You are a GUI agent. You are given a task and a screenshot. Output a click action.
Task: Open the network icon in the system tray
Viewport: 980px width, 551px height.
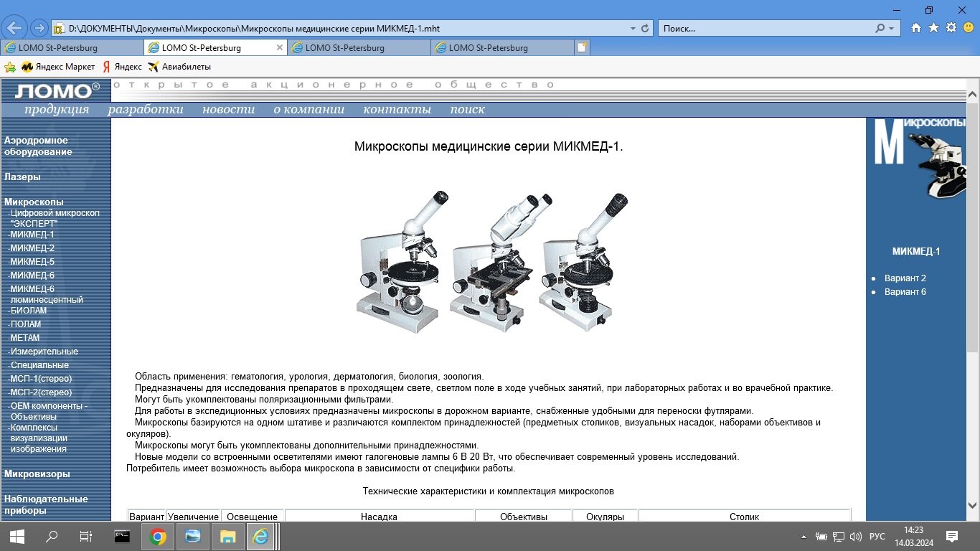(x=838, y=537)
